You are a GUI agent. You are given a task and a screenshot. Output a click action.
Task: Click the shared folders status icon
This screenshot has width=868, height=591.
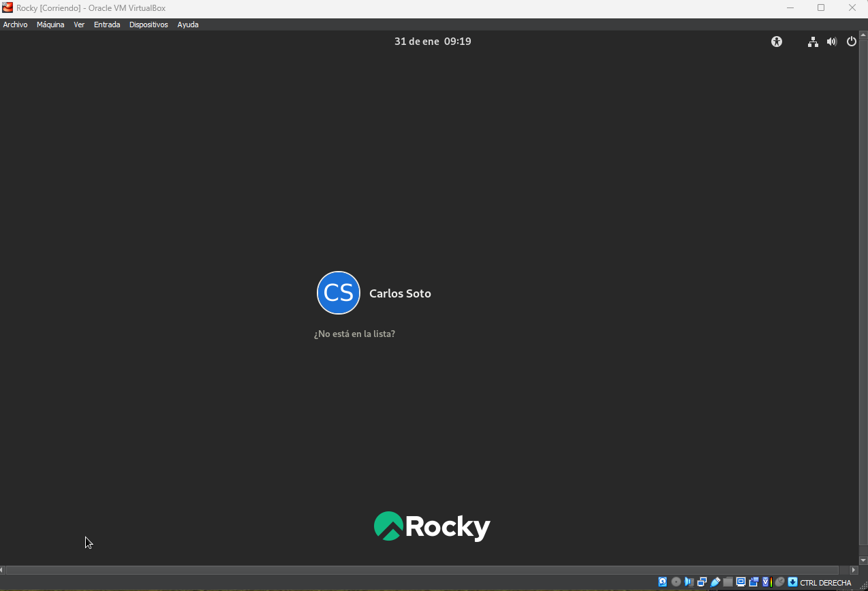[x=728, y=582]
